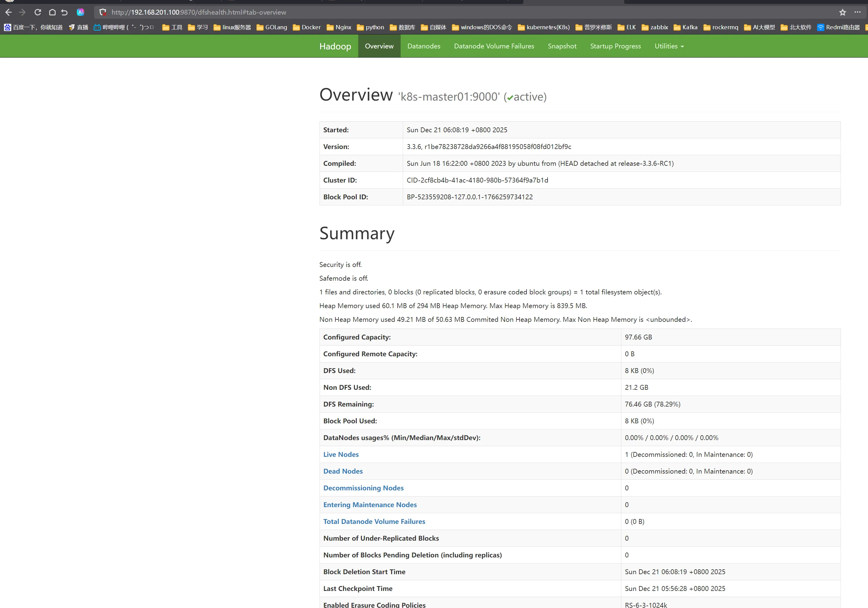Screen dimensions: 868x608
Task: Click the browser back arrow
Action: [8, 12]
